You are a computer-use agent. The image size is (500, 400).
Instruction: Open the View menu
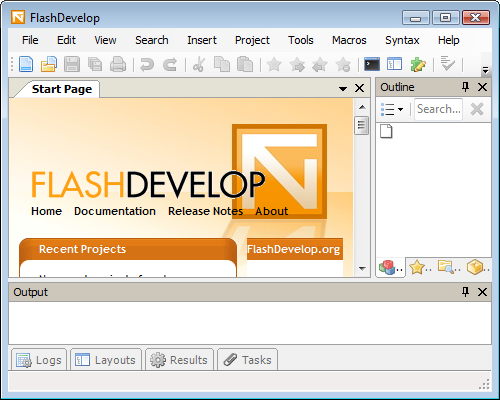[x=105, y=40]
